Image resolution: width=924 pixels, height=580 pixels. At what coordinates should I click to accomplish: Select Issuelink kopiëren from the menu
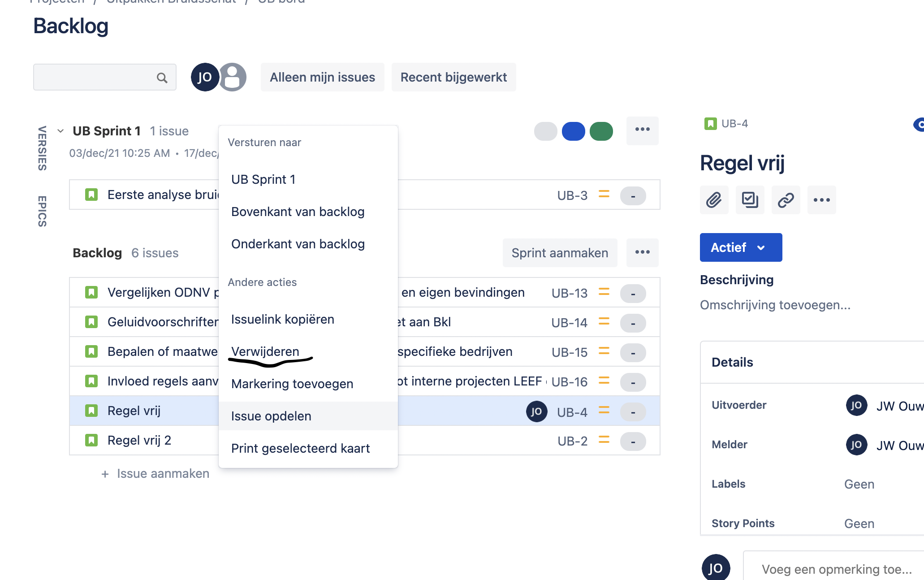pos(282,319)
